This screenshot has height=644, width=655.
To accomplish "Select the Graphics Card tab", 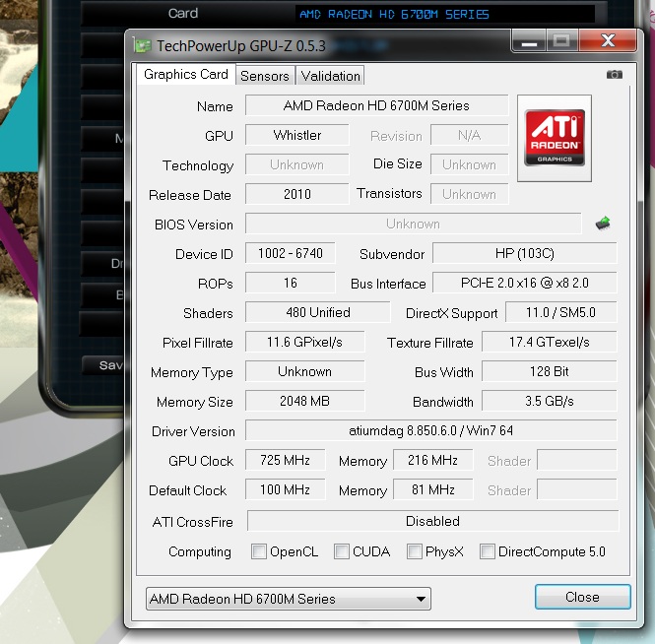I will coord(185,75).
